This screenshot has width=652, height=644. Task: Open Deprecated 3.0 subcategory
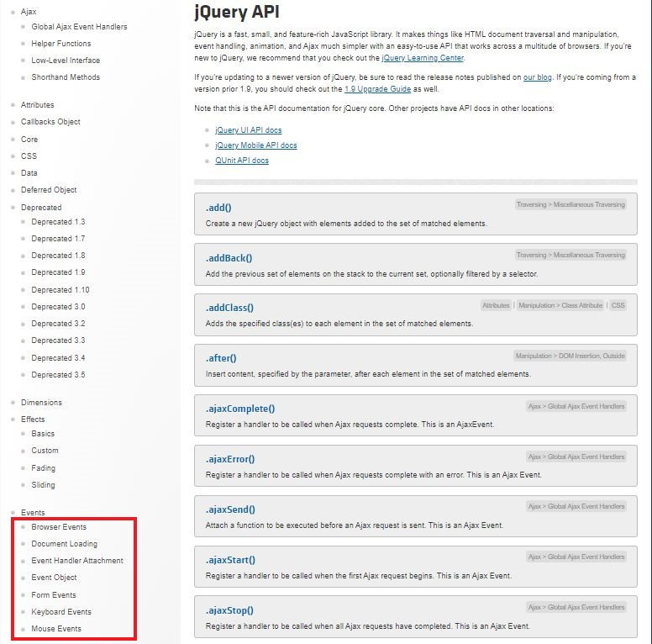[x=58, y=307]
